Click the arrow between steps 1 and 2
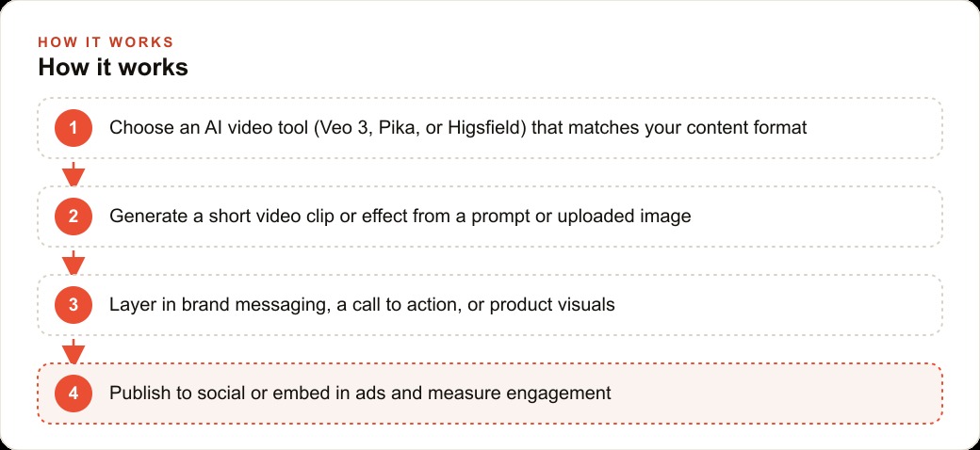 coord(73,173)
